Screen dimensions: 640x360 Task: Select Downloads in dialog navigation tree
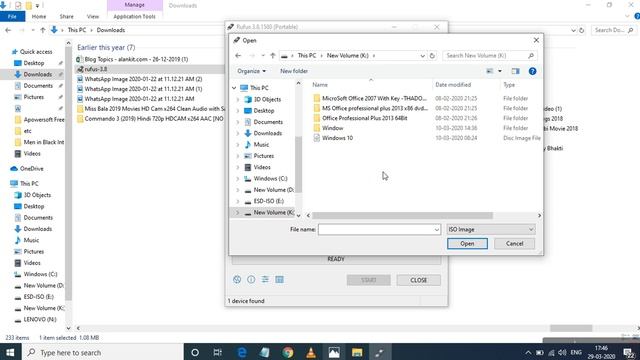click(x=267, y=133)
